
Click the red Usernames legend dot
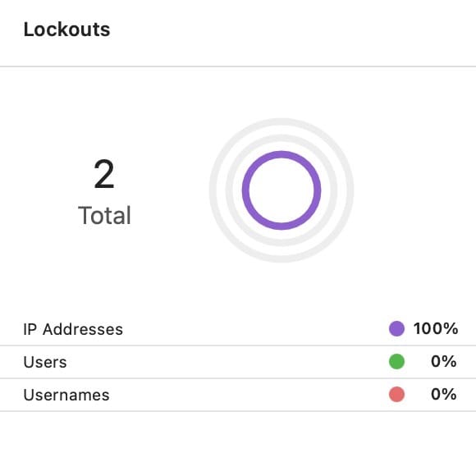(x=396, y=395)
